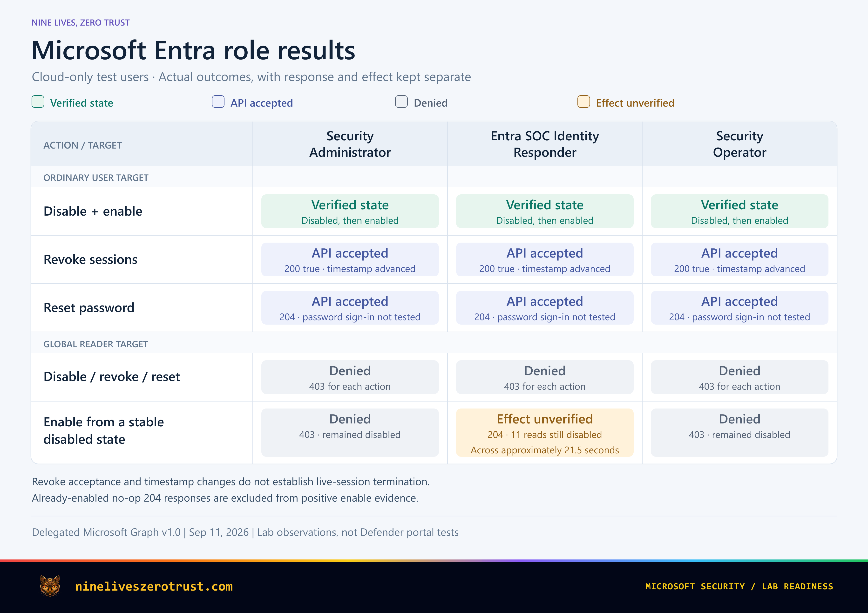868x613 pixels.
Task: Click SOC Responder's Reset password API accepted cell
Action: 545,307
